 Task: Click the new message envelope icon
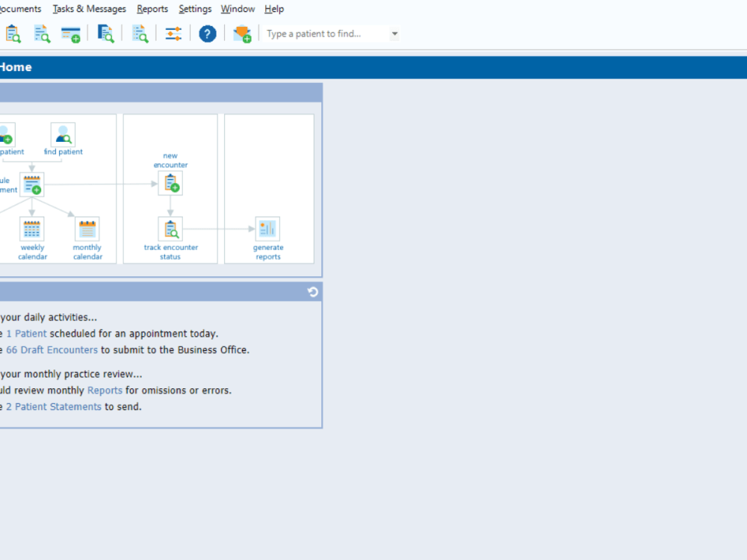(242, 34)
